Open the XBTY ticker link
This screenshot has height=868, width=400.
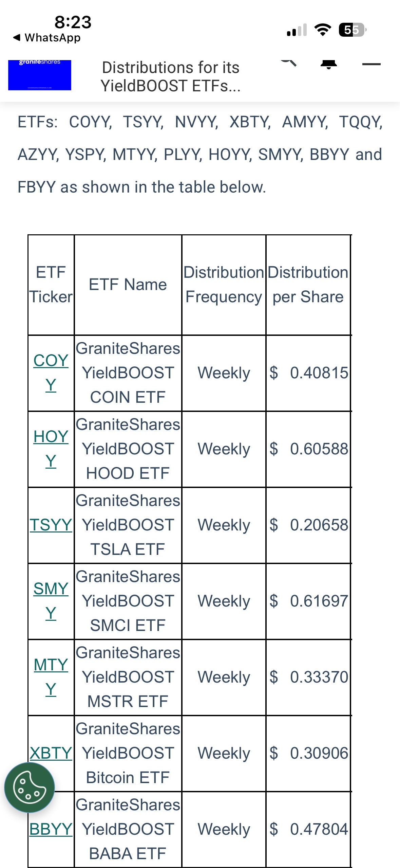(x=51, y=753)
